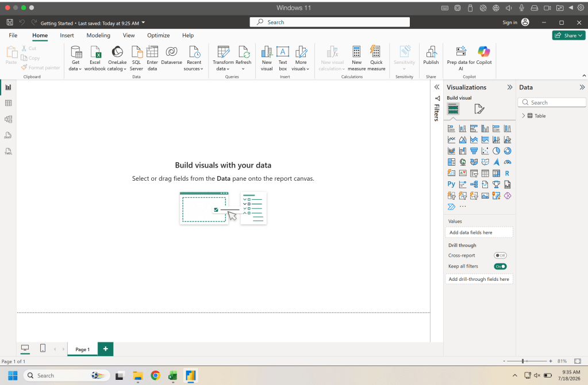Switch to the Insert ribbon tab
Viewport: 588px width, 385px height.
click(67, 35)
